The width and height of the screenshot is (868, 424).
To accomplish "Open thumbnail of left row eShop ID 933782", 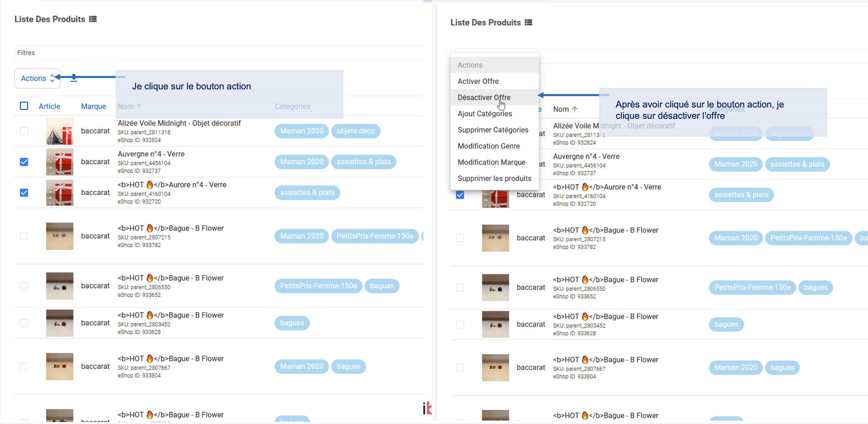I will (60, 236).
